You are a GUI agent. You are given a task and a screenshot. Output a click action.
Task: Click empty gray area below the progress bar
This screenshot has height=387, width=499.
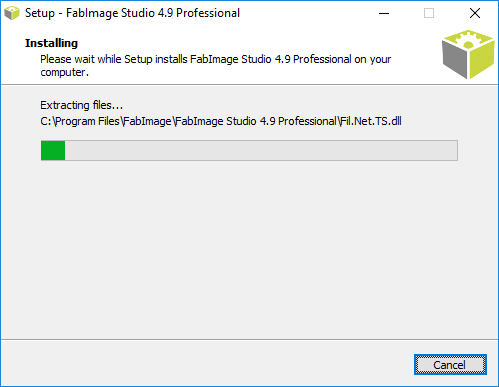(249, 250)
